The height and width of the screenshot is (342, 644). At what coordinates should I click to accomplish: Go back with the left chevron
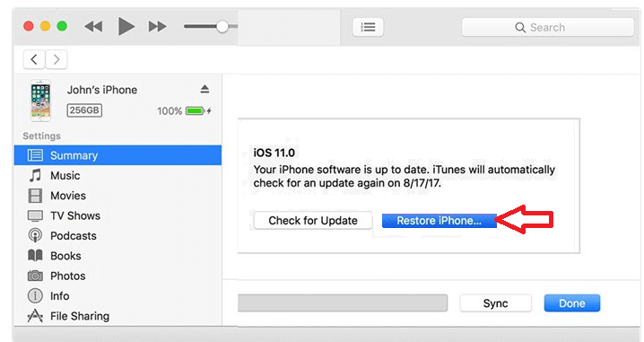(34, 59)
